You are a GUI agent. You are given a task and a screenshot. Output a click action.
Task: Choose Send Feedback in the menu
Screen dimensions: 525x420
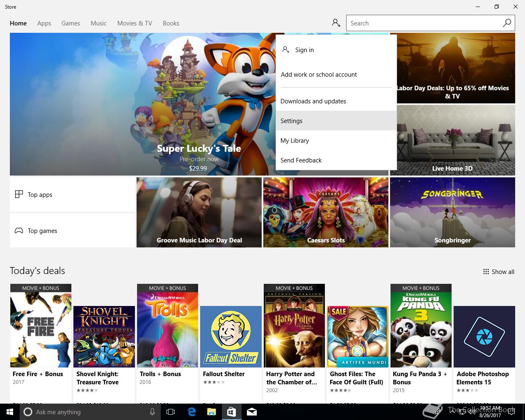click(x=336, y=160)
